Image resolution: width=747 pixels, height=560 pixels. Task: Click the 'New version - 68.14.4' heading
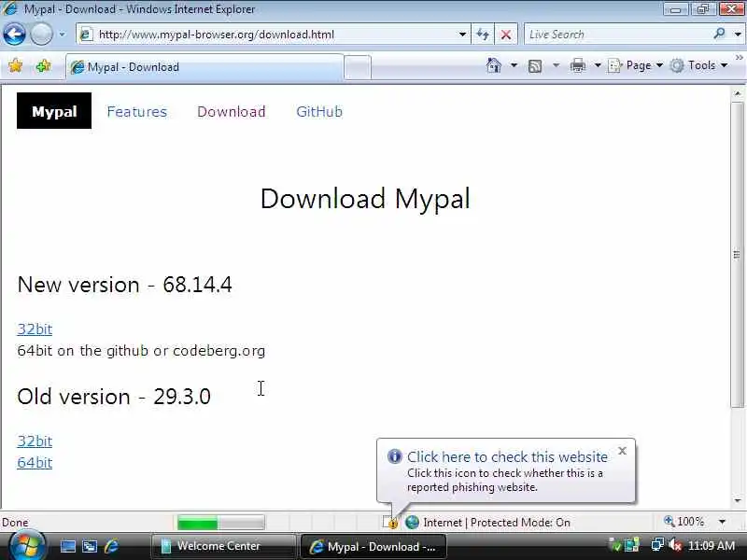point(124,285)
